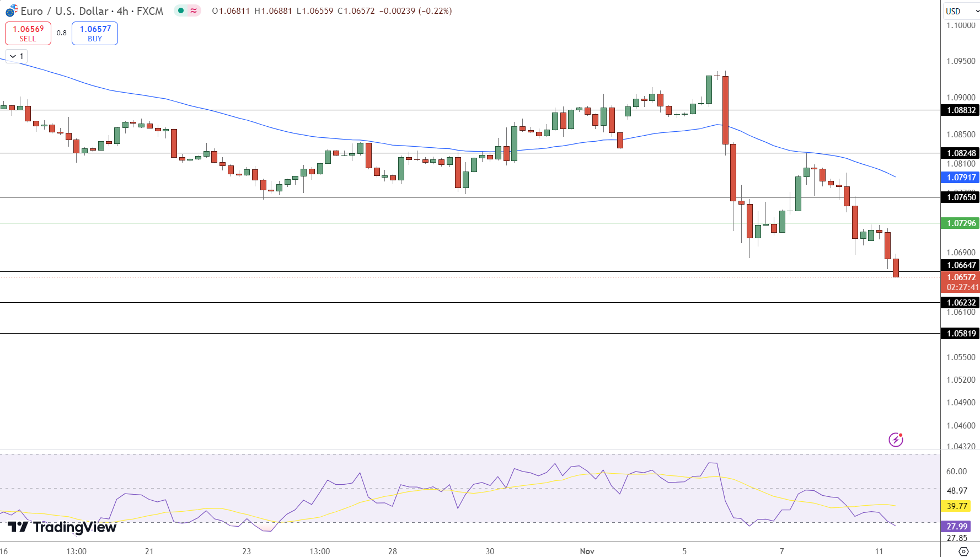Screen dimensions: 980x557
Task: Click the 60.00 RSI scale label
Action: 956,472
